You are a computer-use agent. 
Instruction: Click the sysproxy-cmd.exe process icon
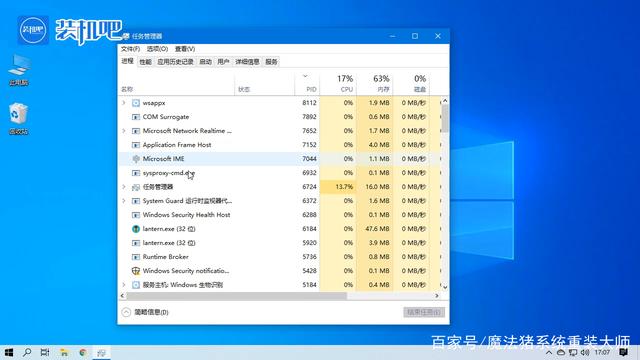coord(136,173)
